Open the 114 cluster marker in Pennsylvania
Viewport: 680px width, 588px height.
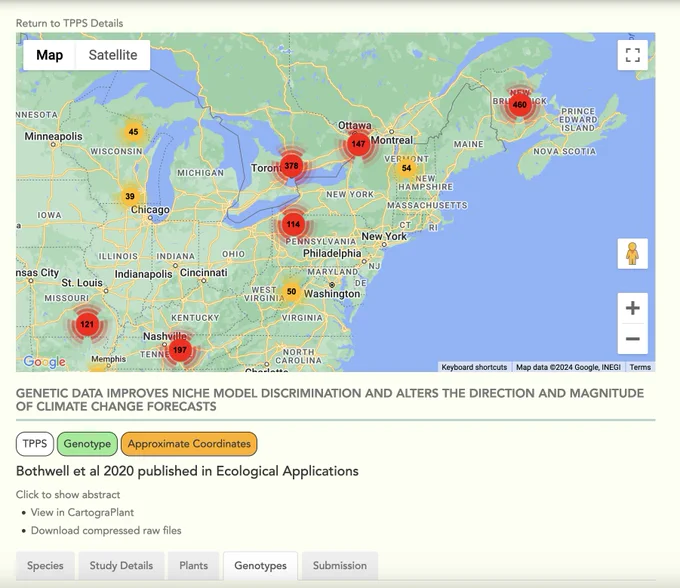point(293,224)
